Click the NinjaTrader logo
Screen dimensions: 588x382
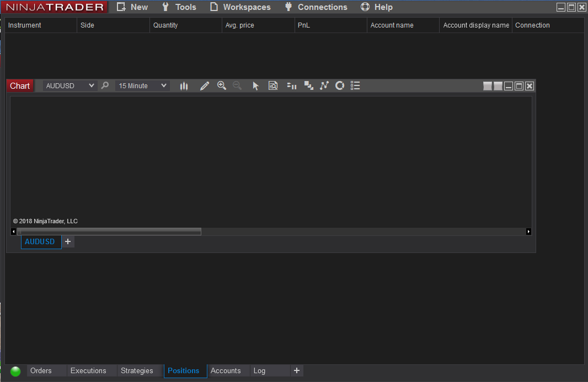pos(55,7)
